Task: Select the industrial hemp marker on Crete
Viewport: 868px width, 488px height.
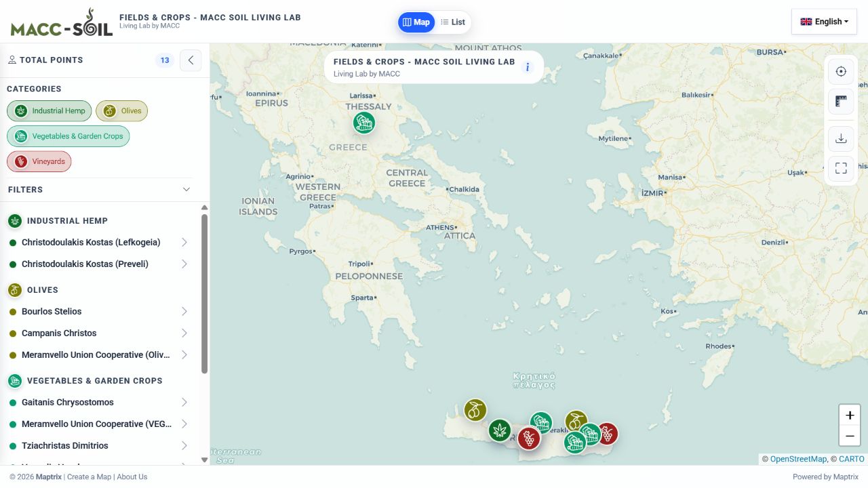Action: 500,430
